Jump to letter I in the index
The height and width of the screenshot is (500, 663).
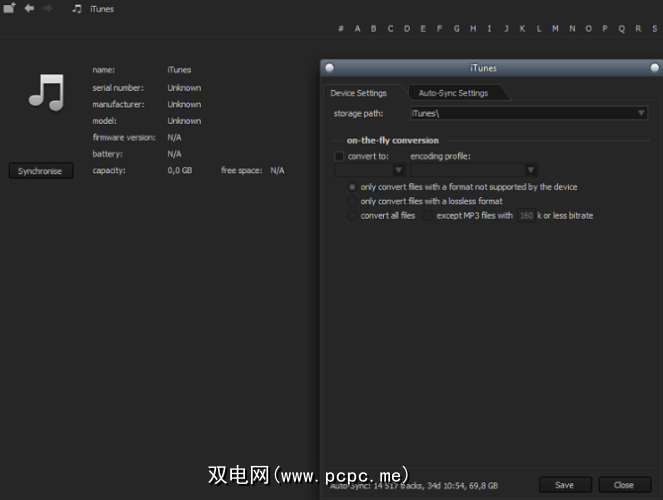(489, 29)
